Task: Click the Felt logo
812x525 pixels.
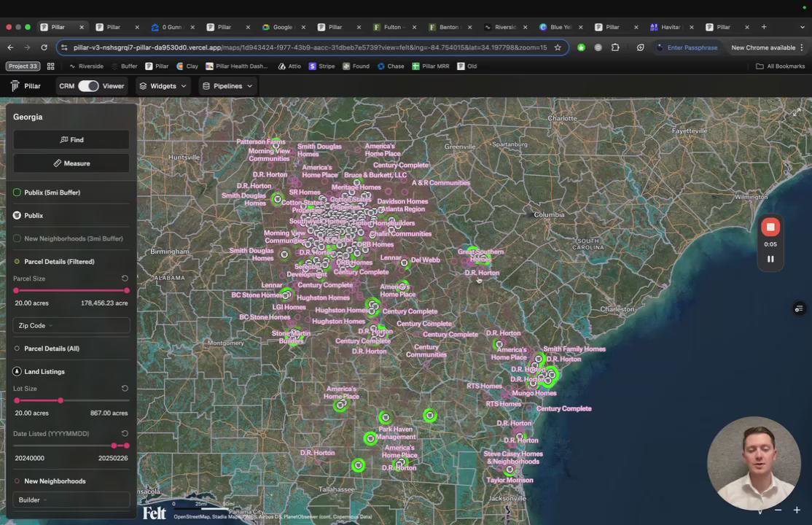Action: [155, 513]
